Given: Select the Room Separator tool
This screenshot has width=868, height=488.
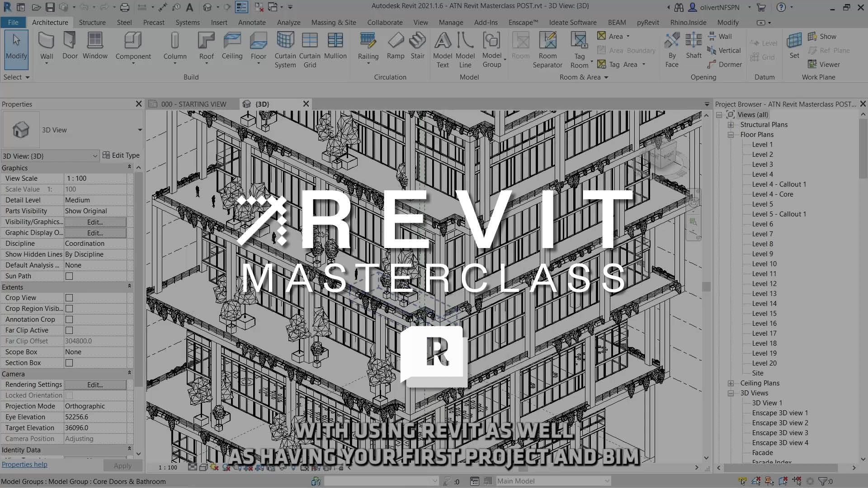Looking at the screenshot, I should click(547, 50).
